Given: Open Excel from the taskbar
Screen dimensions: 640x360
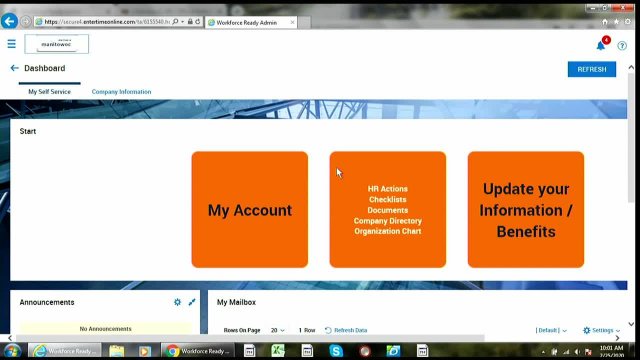Looking at the screenshot, I should click(278, 351).
